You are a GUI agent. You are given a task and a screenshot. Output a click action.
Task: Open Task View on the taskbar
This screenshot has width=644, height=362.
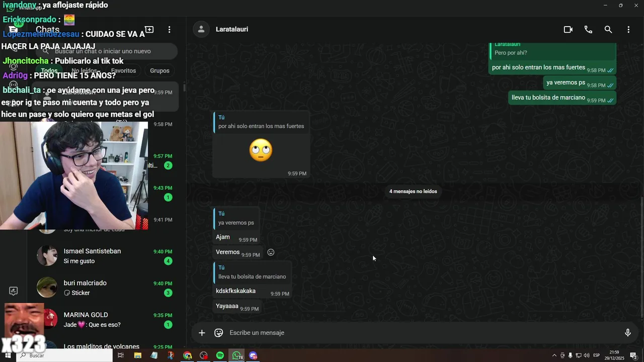click(x=121, y=355)
